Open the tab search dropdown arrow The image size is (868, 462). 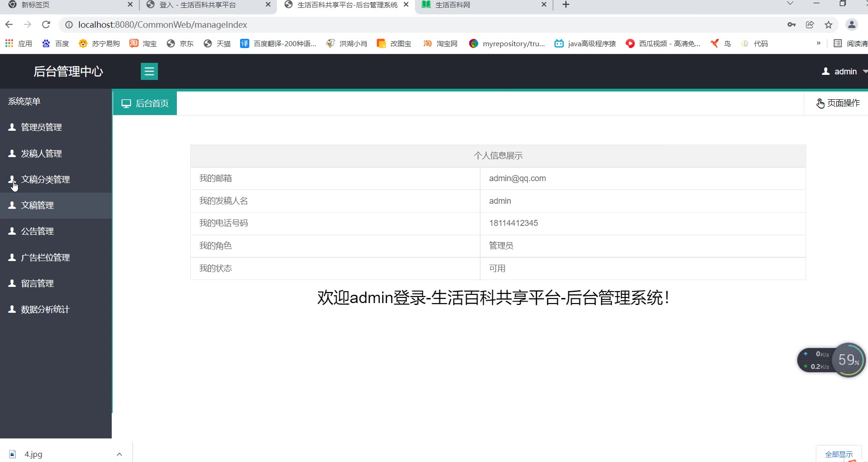point(790,4)
